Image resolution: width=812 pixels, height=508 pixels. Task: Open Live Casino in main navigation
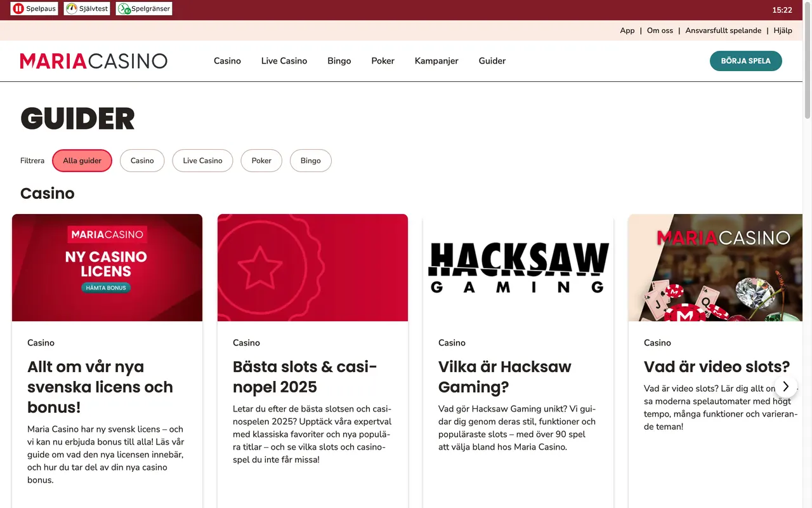click(284, 61)
